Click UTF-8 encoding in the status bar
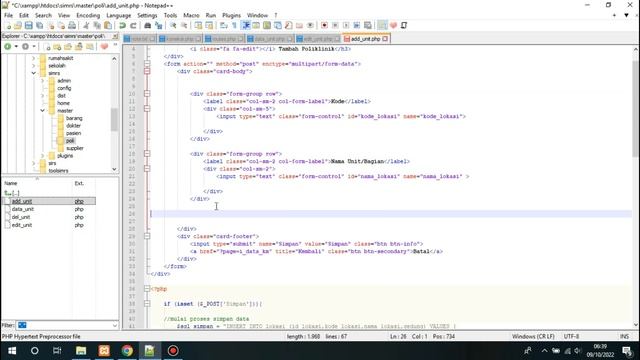Image resolution: width=640 pixels, height=360 pixels. tap(571, 336)
